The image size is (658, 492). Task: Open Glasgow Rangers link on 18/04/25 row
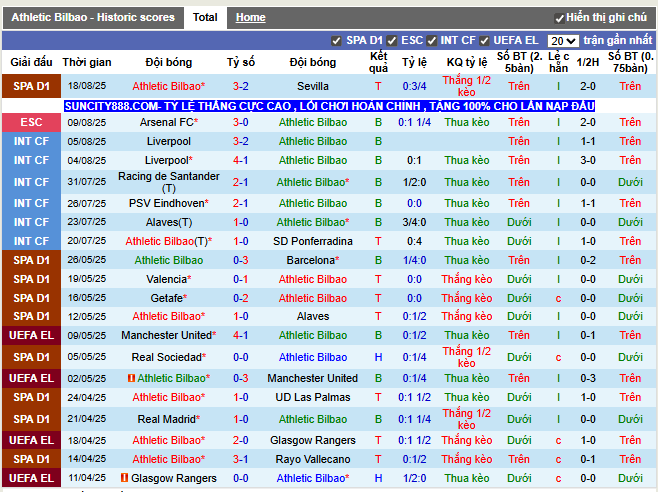click(x=313, y=440)
